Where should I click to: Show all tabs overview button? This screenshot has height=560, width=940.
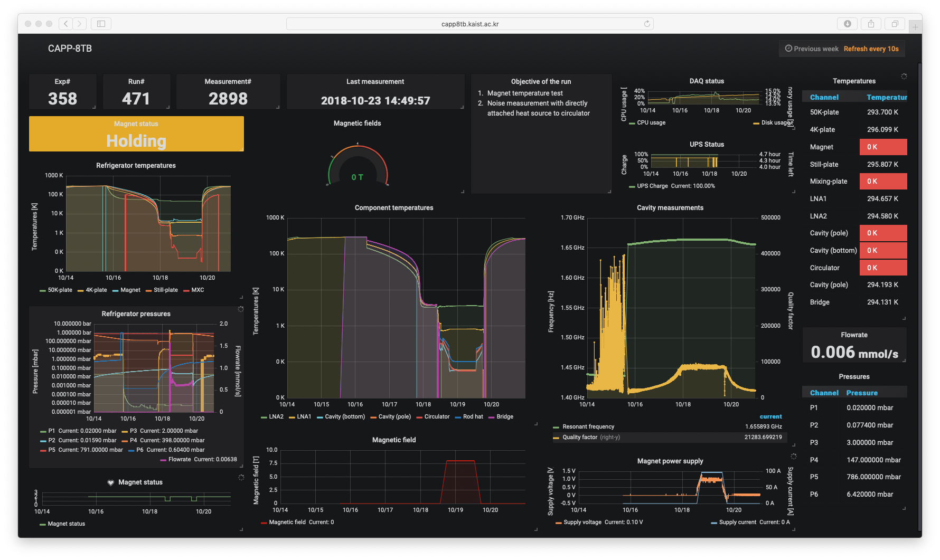[895, 24]
